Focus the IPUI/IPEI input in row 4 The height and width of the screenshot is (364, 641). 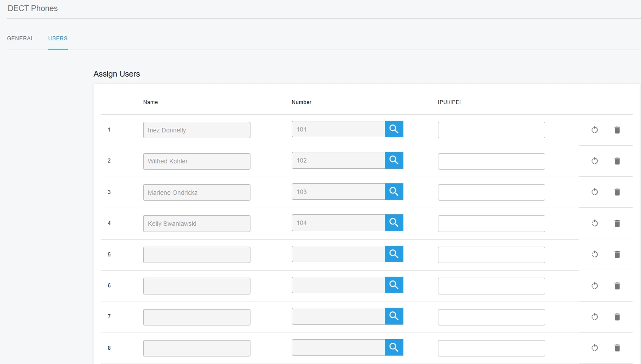coord(491,224)
